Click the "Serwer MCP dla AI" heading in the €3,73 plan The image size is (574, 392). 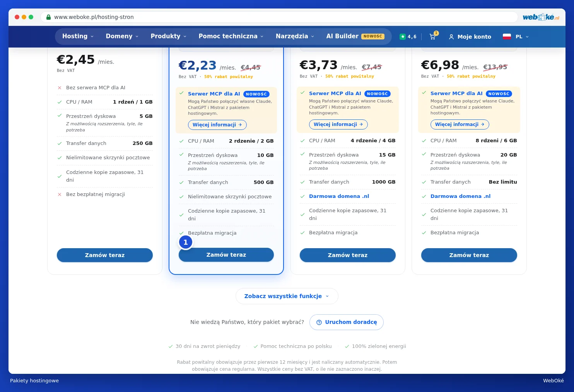335,94
